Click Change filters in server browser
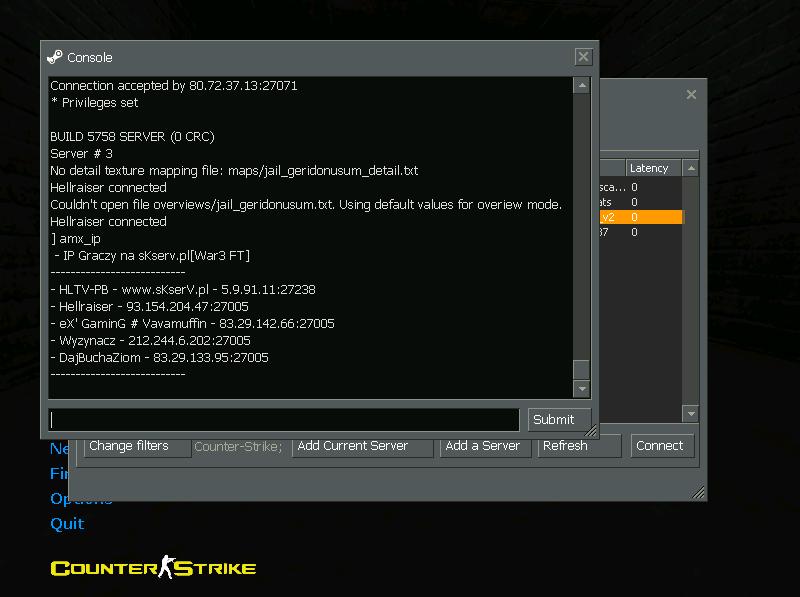Viewport: 800px width, 597px height. point(137,446)
